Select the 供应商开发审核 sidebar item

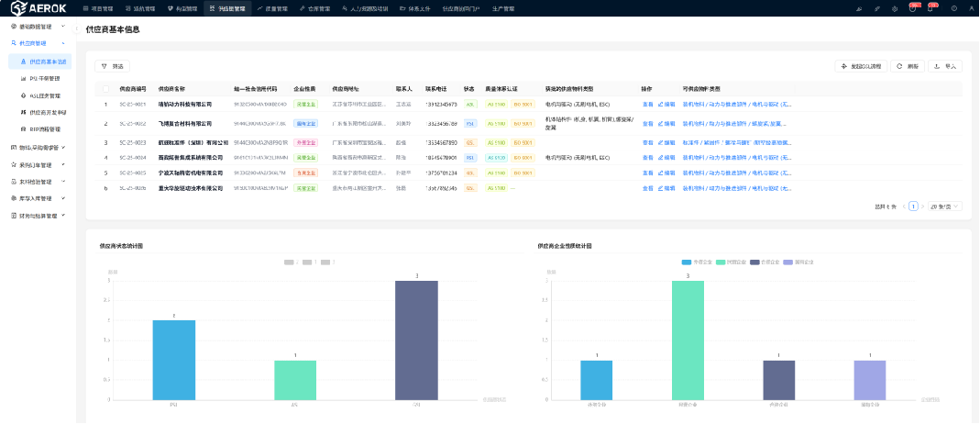[x=49, y=112]
